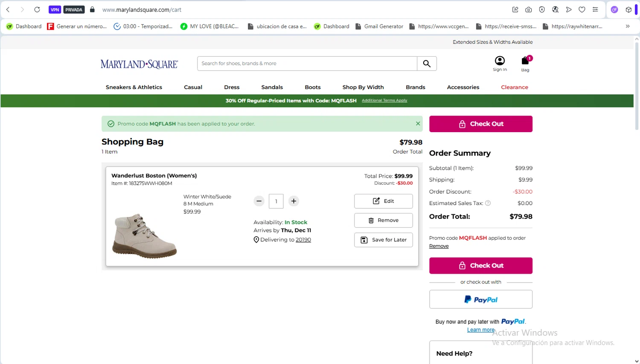
Task: Open Shop By Width menu
Action: click(363, 87)
